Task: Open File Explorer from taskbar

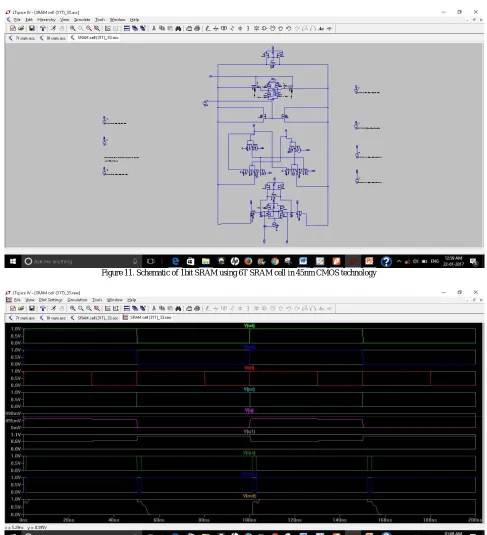Action: click(205, 261)
